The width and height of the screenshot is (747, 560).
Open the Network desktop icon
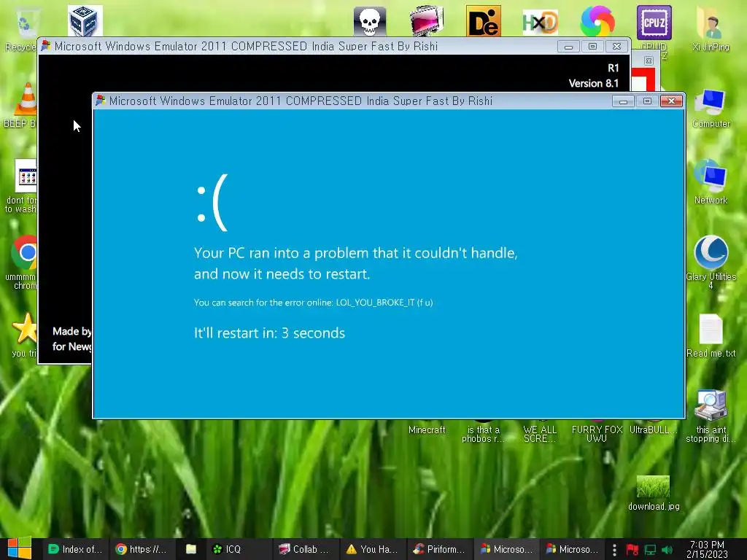pyautogui.click(x=711, y=182)
